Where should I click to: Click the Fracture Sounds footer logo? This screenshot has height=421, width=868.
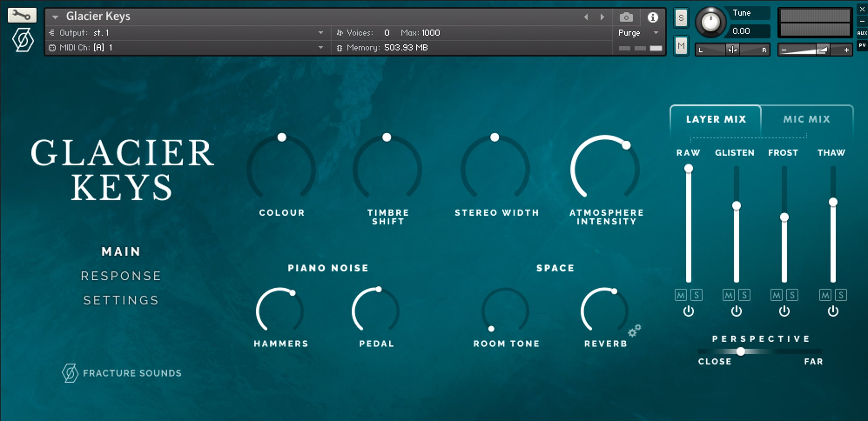coord(121,373)
